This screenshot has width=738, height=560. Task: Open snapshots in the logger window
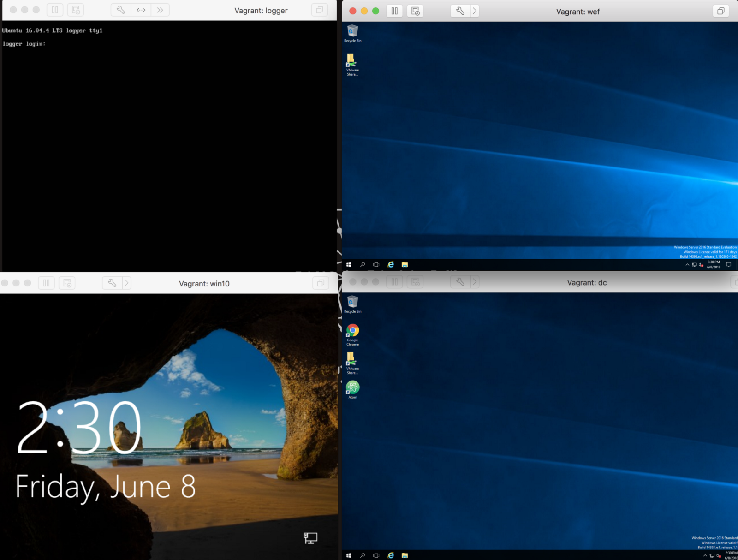coord(76,10)
